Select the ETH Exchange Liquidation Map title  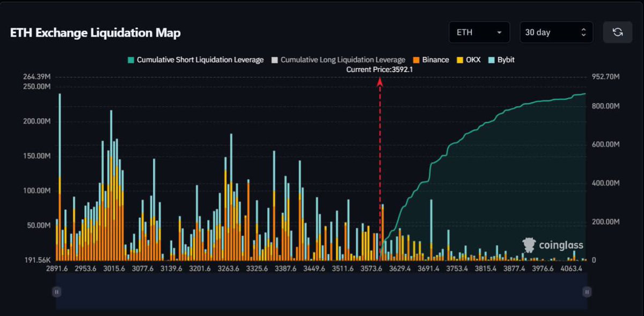pos(94,33)
